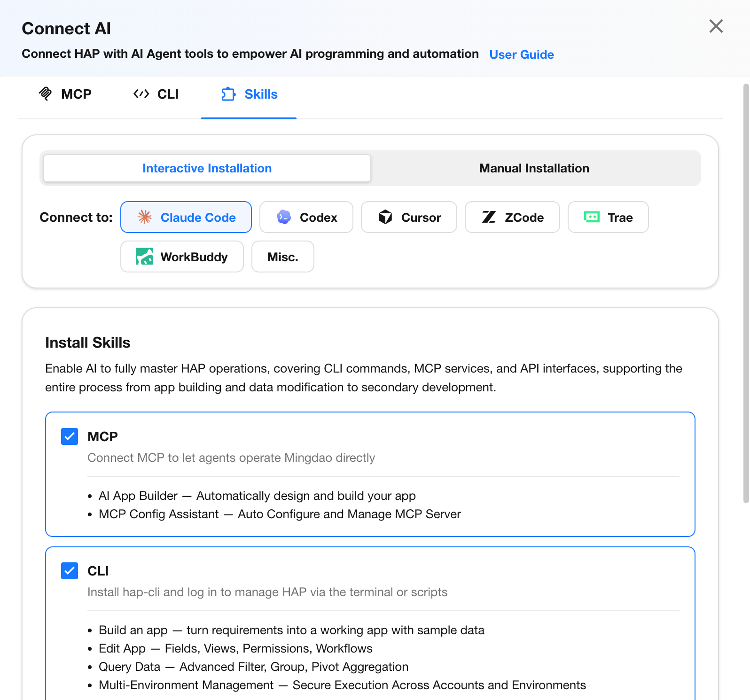Click the MCP skill card title

coord(103,436)
